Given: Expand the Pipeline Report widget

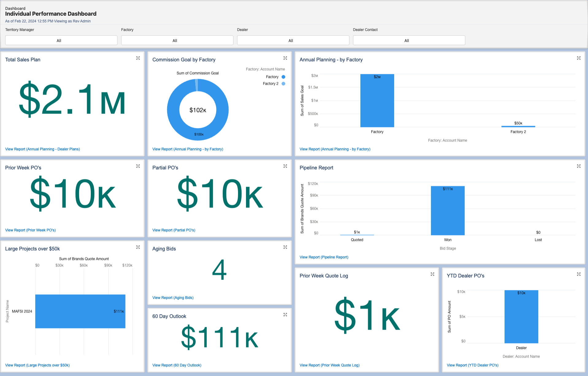Looking at the screenshot, I should pyautogui.click(x=579, y=166).
